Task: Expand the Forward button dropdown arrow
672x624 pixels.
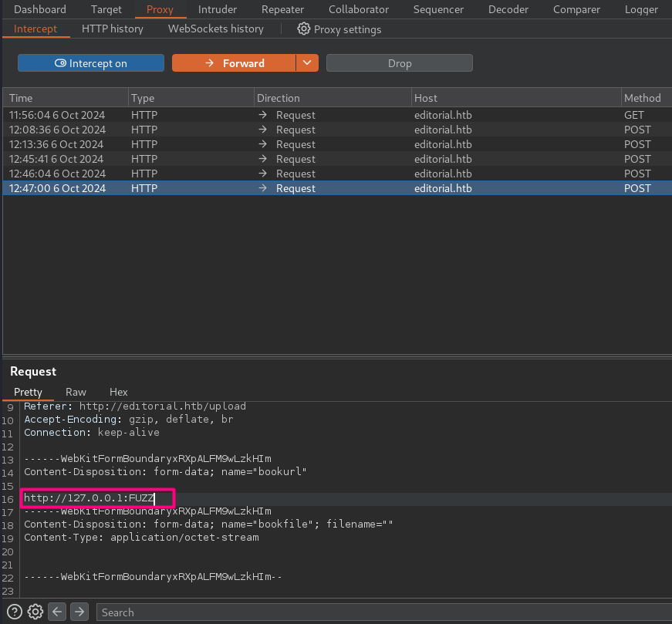Action: (307, 63)
